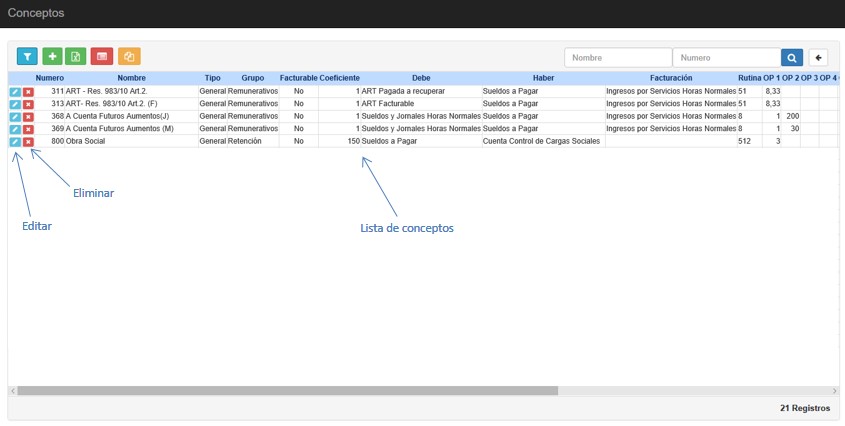Click the Facturación column header
Screen dimensions: 845x426
point(670,78)
